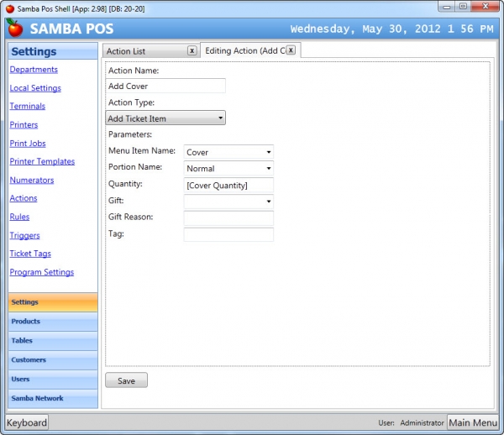Open the Samba Network section
Image resolution: width=504 pixels, height=435 pixels.
(53, 399)
